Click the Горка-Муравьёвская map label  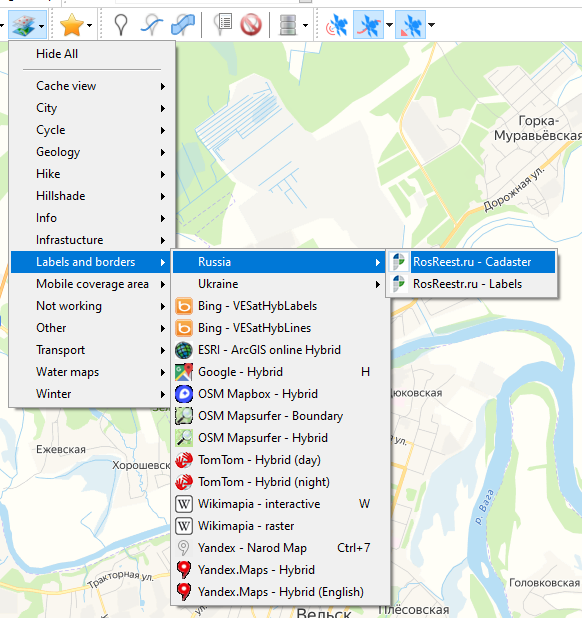(x=538, y=128)
